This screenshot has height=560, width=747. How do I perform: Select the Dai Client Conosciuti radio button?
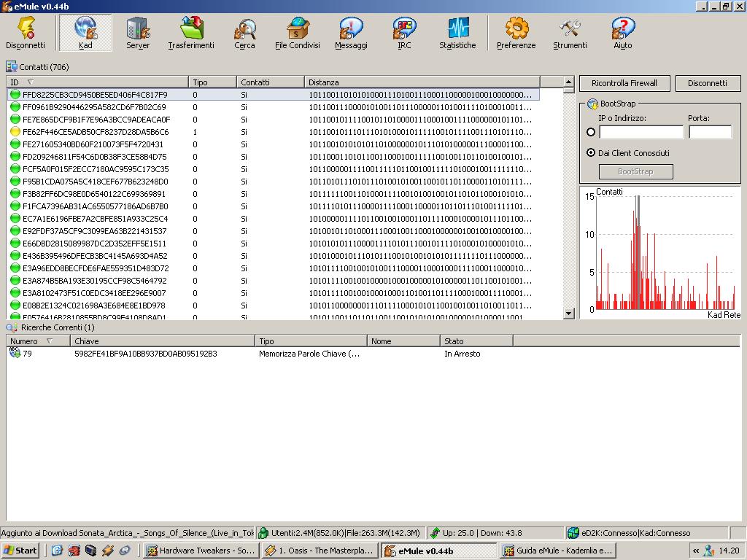click(591, 153)
